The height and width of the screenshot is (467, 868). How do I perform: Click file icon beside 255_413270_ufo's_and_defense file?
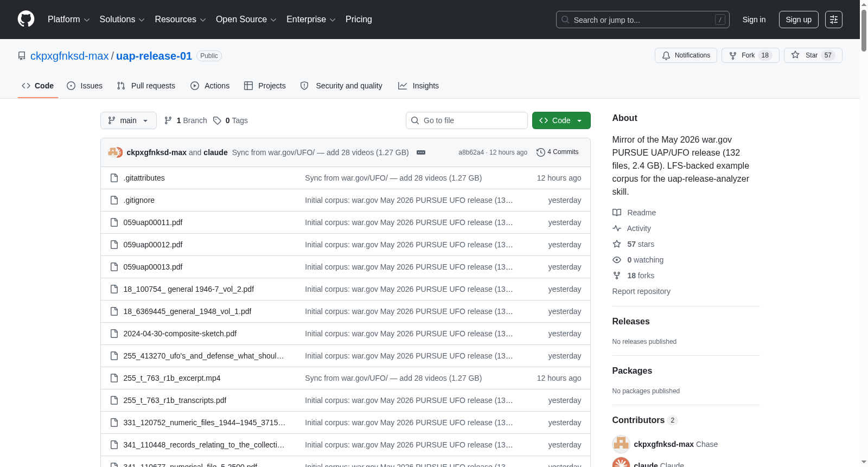tap(114, 356)
